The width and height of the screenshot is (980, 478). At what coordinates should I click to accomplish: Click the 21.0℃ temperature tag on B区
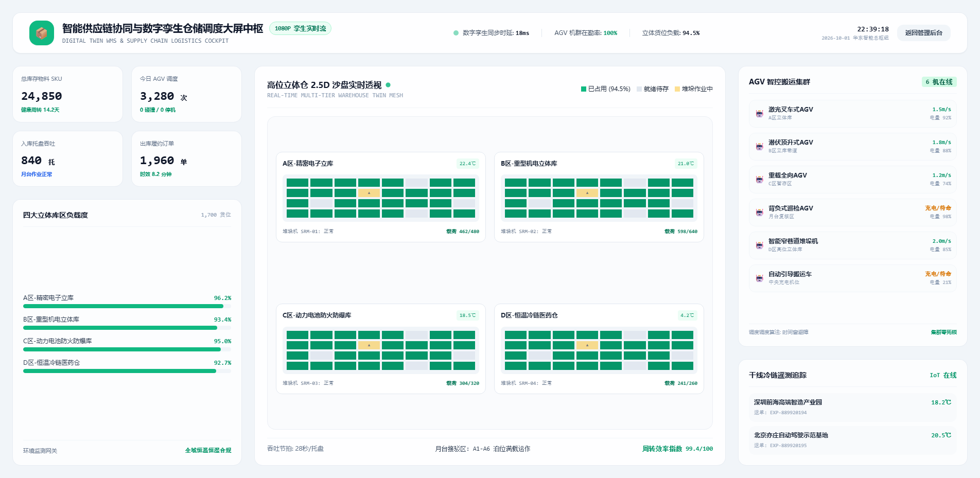point(686,164)
